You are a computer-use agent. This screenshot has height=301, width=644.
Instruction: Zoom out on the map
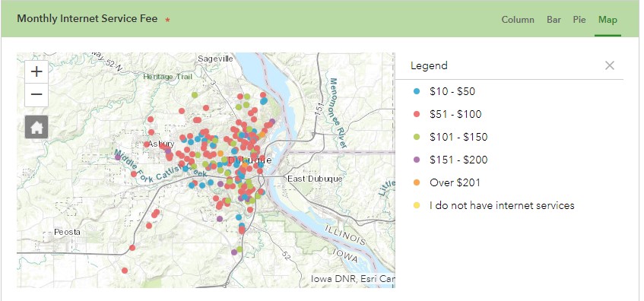tap(36, 95)
